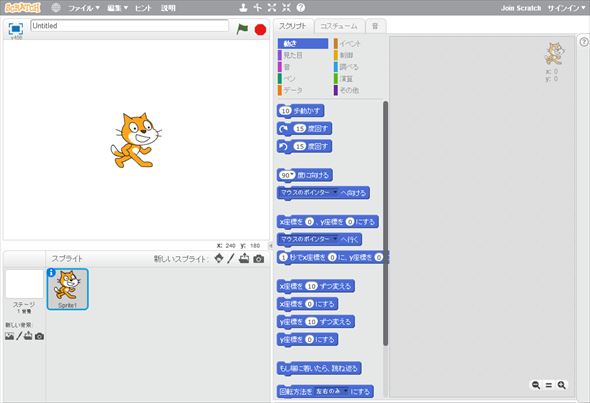Image resolution: width=590 pixels, height=403 pixels.
Task: Click the clockwise 15 度回す block
Action: coord(304,129)
